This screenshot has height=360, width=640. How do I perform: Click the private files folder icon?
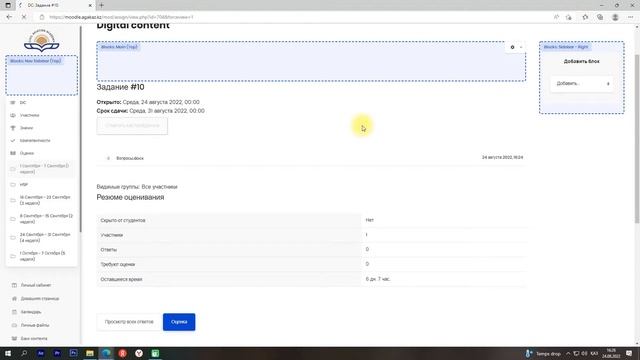[x=14, y=325]
